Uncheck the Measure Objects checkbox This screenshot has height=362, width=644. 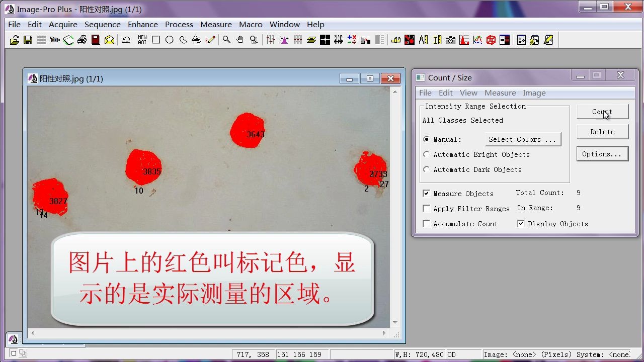click(x=426, y=193)
